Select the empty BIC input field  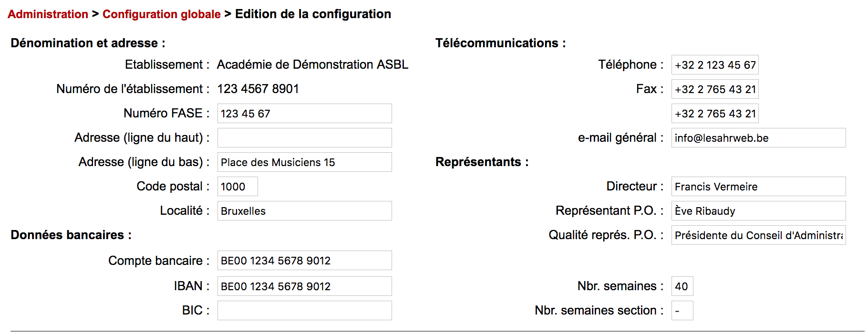(x=304, y=311)
